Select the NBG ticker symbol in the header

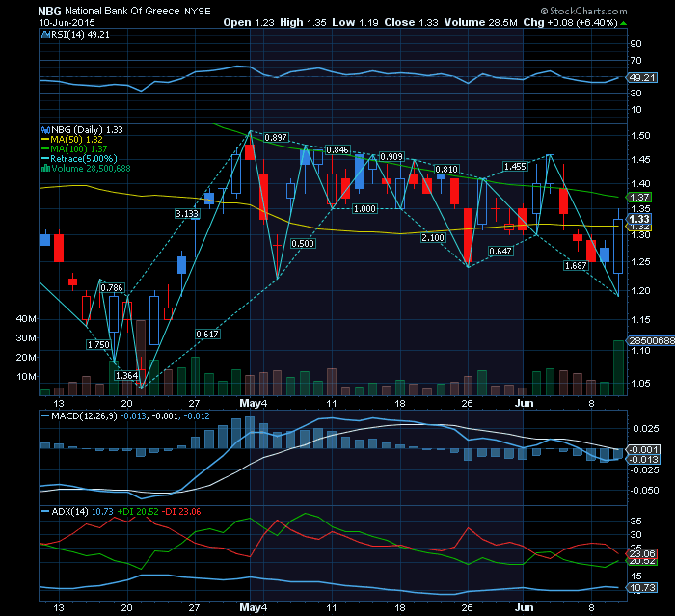click(x=49, y=12)
